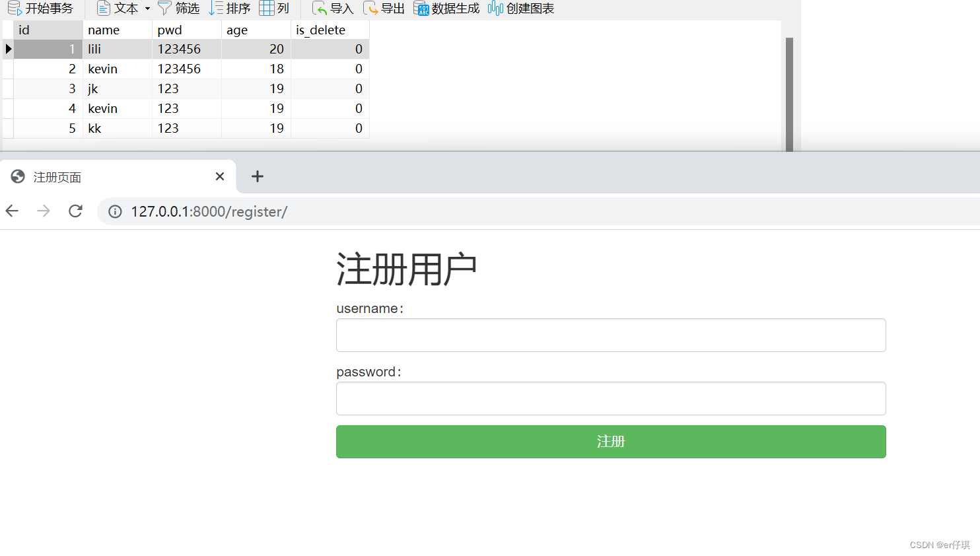Select the pwd column header
Viewport: 980px width, 556px height.
click(187, 30)
